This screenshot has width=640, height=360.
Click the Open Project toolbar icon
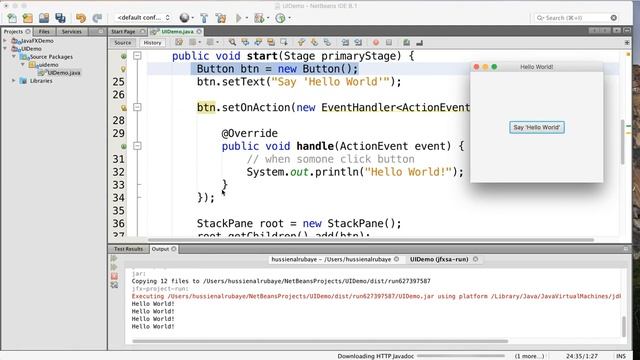coord(44,18)
